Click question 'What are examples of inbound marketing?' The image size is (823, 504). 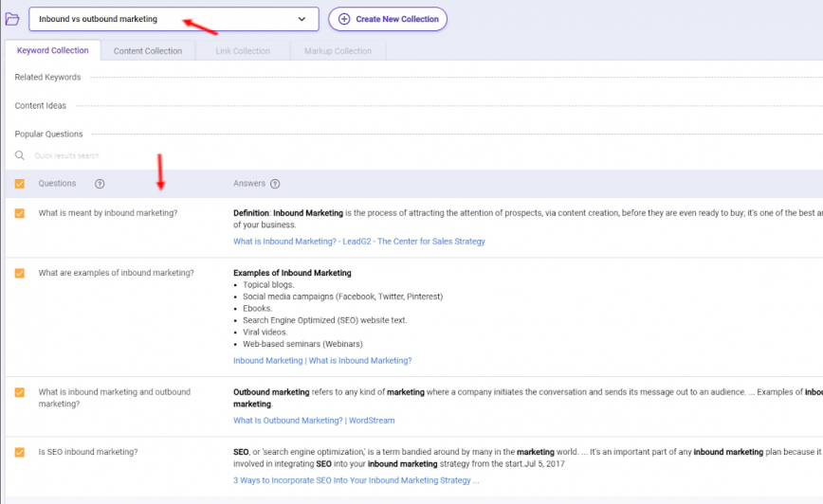coord(116,273)
